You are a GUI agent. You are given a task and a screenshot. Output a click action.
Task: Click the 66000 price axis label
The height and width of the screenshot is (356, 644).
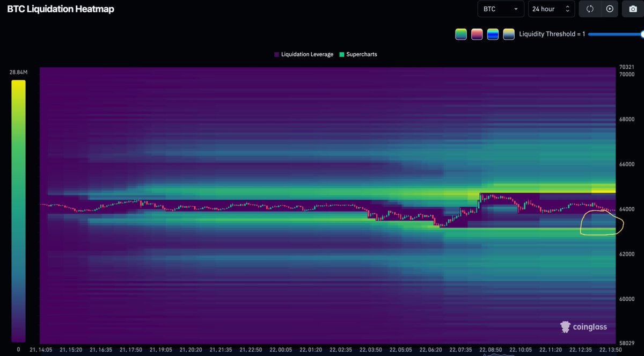tap(627, 164)
